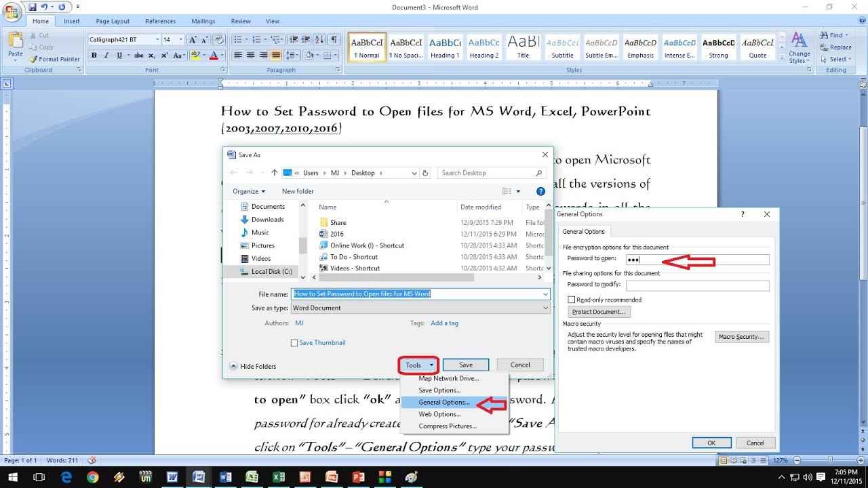Open Microsoft Edge from the taskbar
The image size is (868, 488).
coord(66,477)
